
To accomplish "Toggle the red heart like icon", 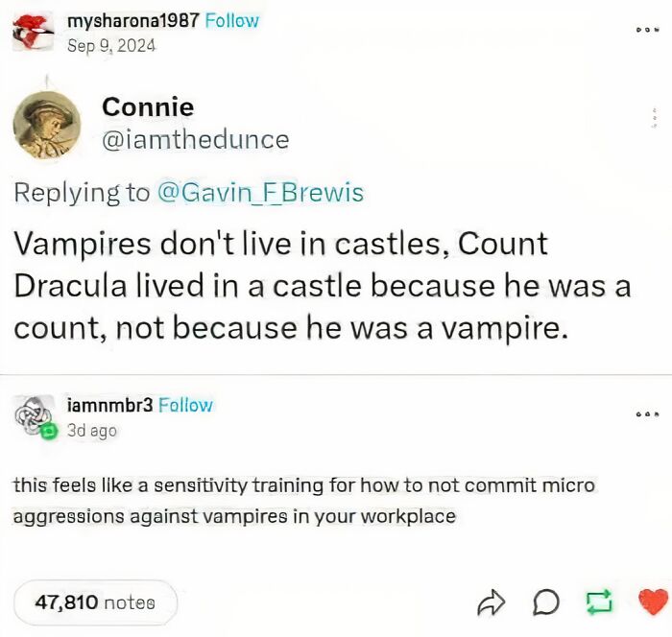I will 653,602.
